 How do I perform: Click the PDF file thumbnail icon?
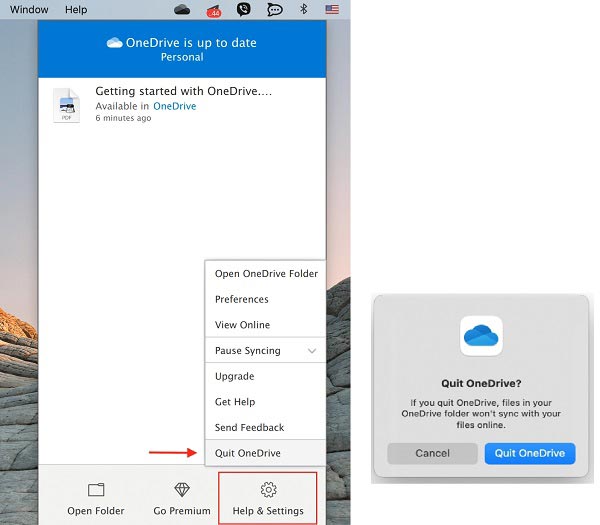click(67, 105)
